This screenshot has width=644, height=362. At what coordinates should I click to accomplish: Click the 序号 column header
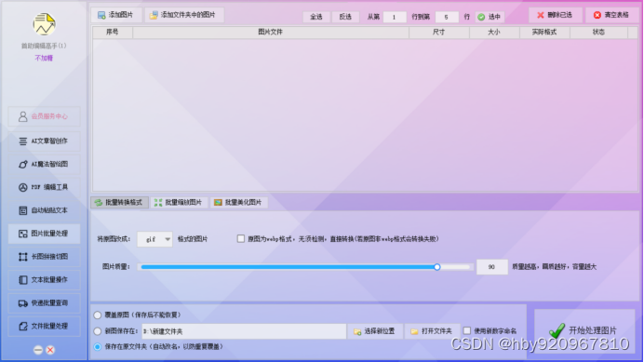(113, 32)
